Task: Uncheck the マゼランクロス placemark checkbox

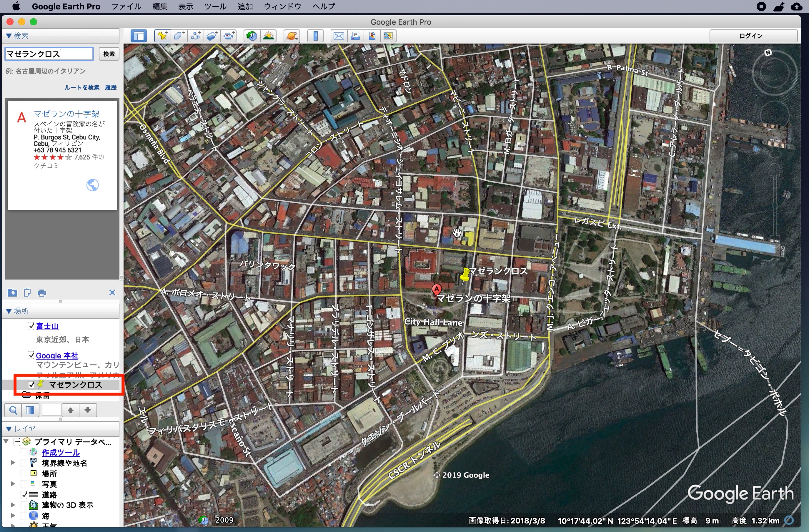Action: pyautogui.click(x=31, y=385)
